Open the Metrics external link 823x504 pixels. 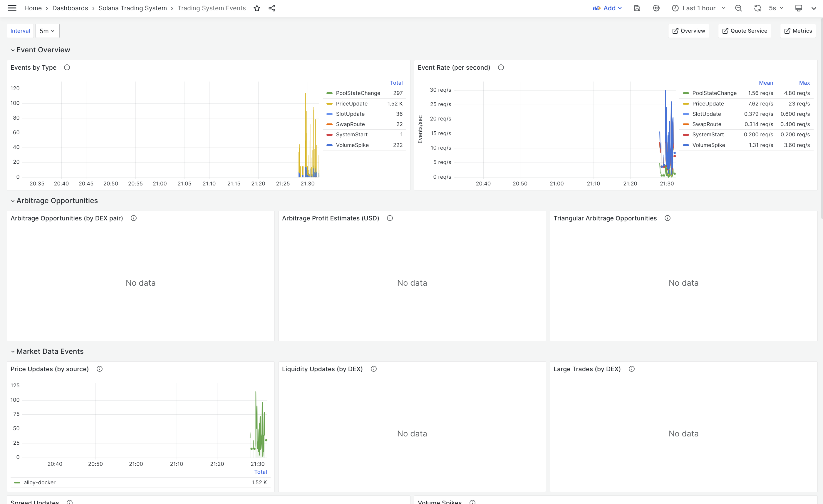click(x=798, y=30)
